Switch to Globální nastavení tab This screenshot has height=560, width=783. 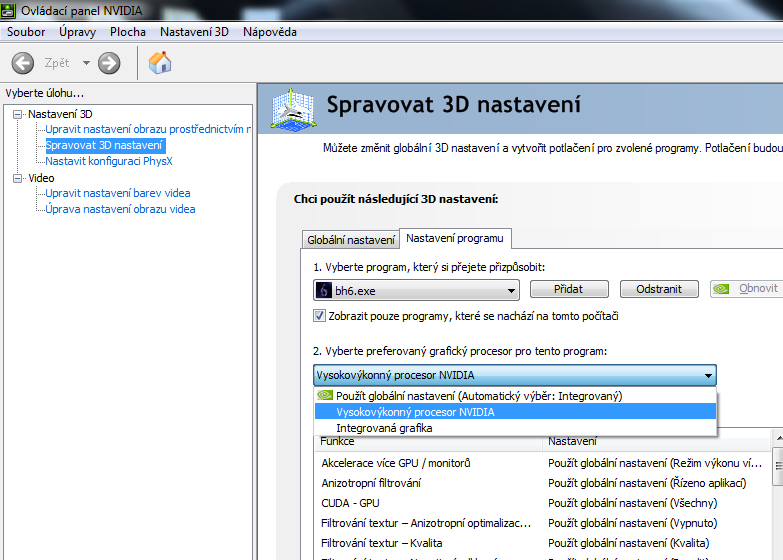[x=351, y=240]
